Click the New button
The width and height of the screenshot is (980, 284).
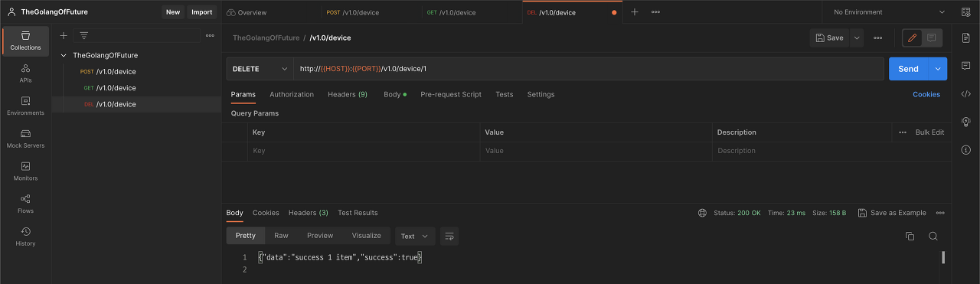(x=173, y=12)
